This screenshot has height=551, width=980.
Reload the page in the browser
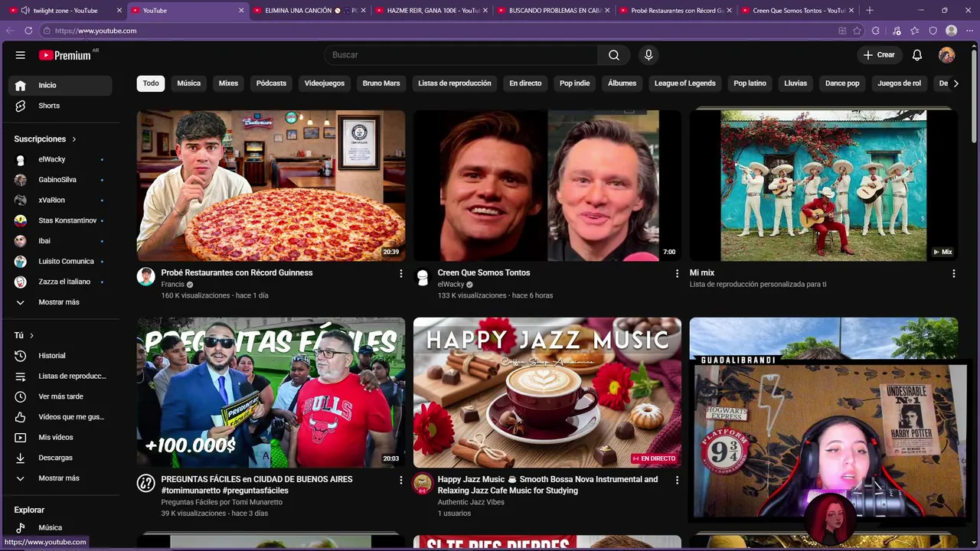pyautogui.click(x=28, y=31)
